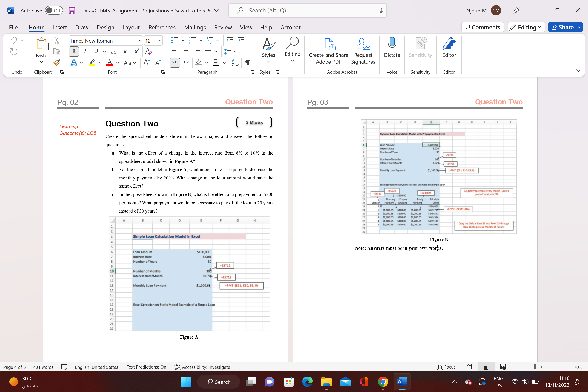Clear all formatting from selection
The image size is (588, 392).
[149, 52]
